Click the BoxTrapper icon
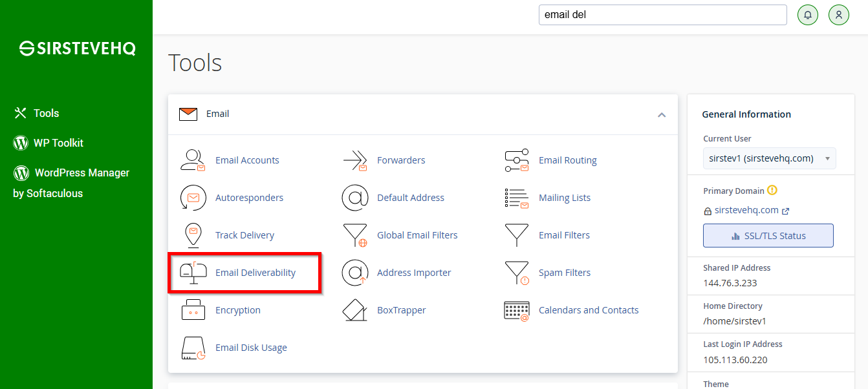The width and height of the screenshot is (868, 389). 354,310
